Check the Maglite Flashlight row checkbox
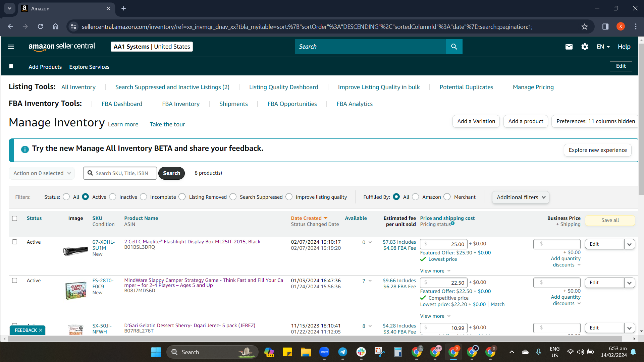 click(x=15, y=242)
